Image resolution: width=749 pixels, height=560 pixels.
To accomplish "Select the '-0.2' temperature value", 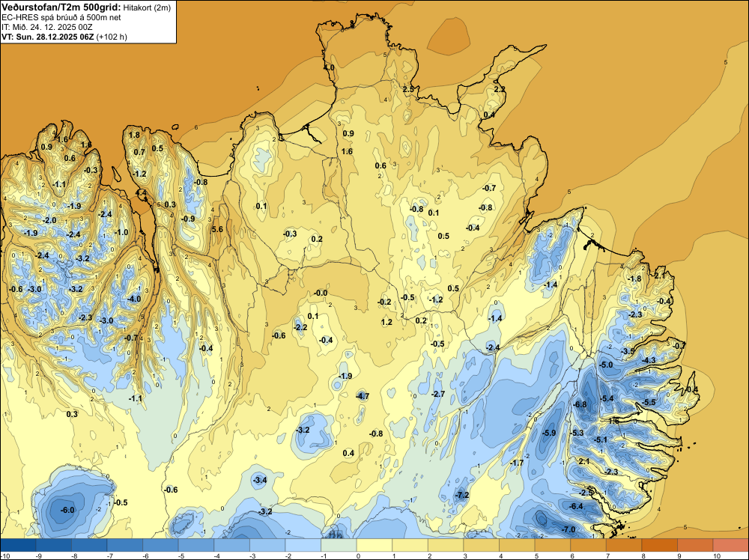I will pyautogui.click(x=384, y=302).
